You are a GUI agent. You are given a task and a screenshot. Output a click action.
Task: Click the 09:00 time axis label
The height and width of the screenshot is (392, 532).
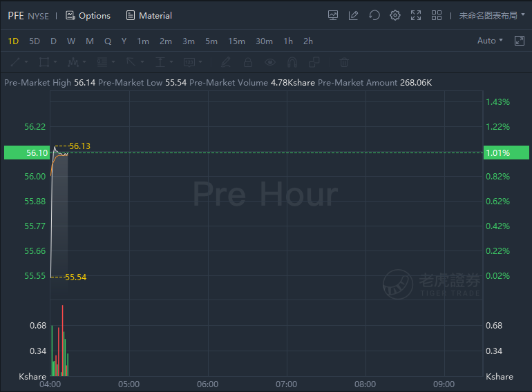444,384
